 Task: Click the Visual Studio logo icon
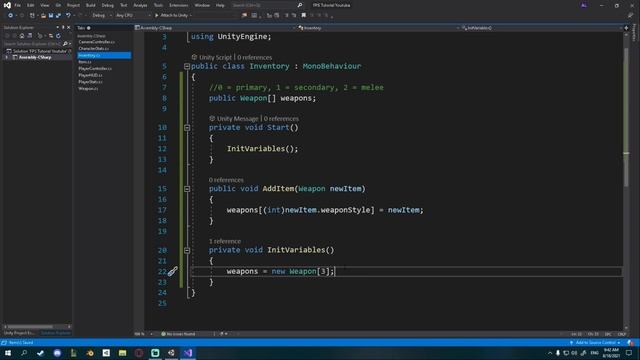pyautogui.click(x=7, y=5)
